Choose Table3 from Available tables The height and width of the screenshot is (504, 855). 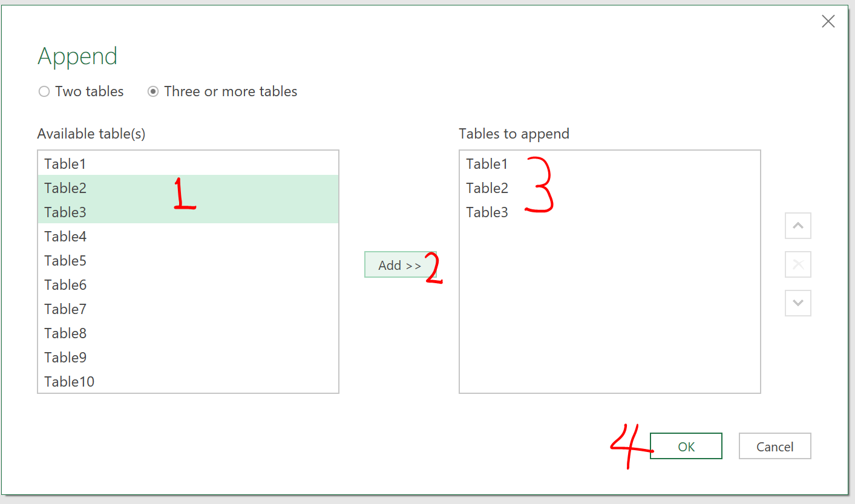(x=65, y=212)
